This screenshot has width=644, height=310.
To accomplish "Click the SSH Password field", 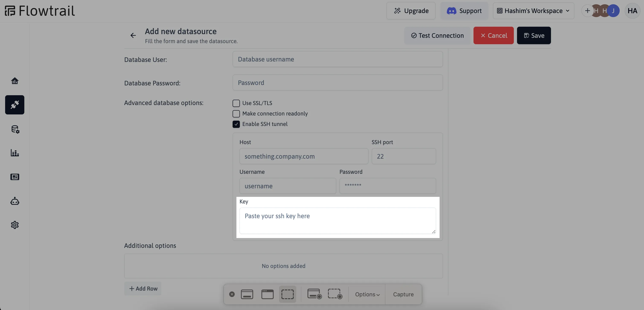I will coord(388,186).
